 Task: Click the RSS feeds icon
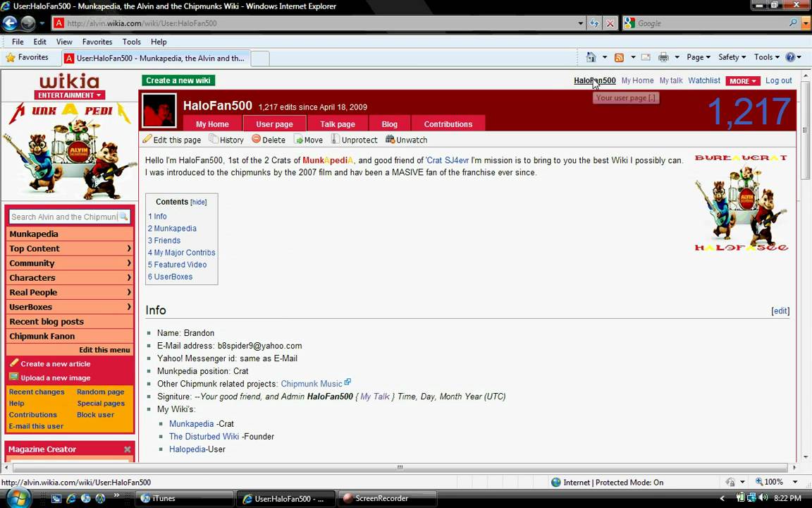pos(619,58)
